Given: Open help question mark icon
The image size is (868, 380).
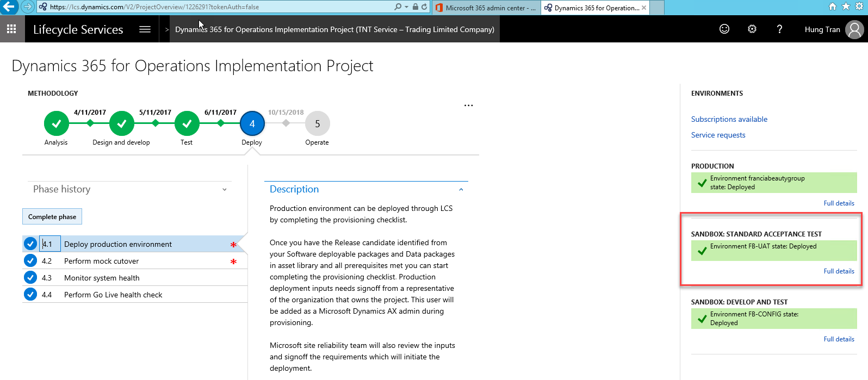Looking at the screenshot, I should [779, 29].
